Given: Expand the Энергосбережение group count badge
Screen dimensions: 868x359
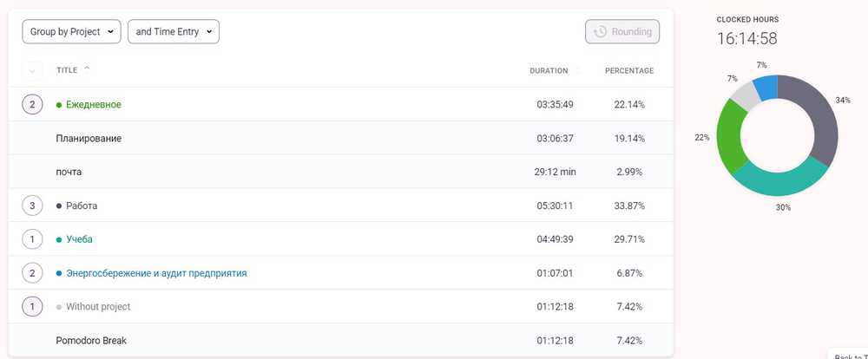Looking at the screenshot, I should 33,273.
